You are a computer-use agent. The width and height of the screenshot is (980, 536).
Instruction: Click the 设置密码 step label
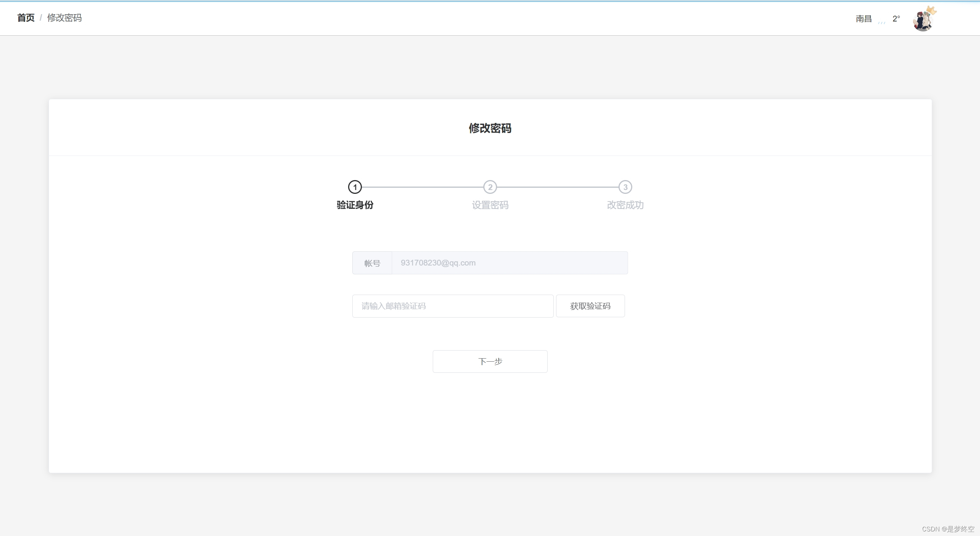490,205
